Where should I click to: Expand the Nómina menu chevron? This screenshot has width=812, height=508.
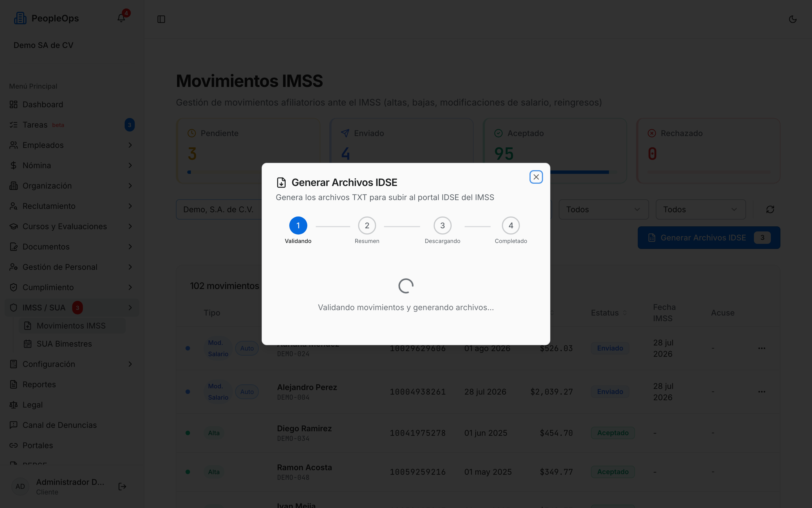130,165
